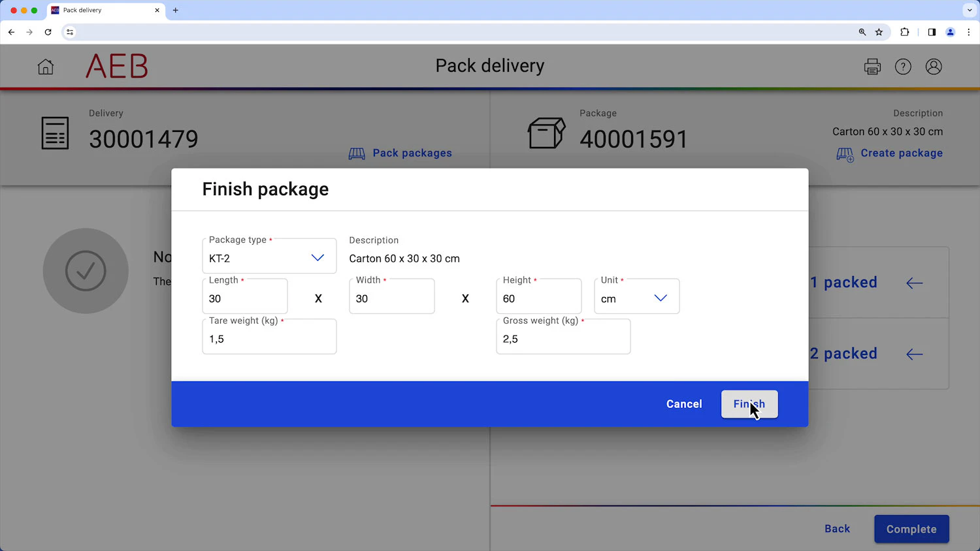Click the arrow next to 1 packed
This screenshot has width=980, height=551.
(914, 283)
